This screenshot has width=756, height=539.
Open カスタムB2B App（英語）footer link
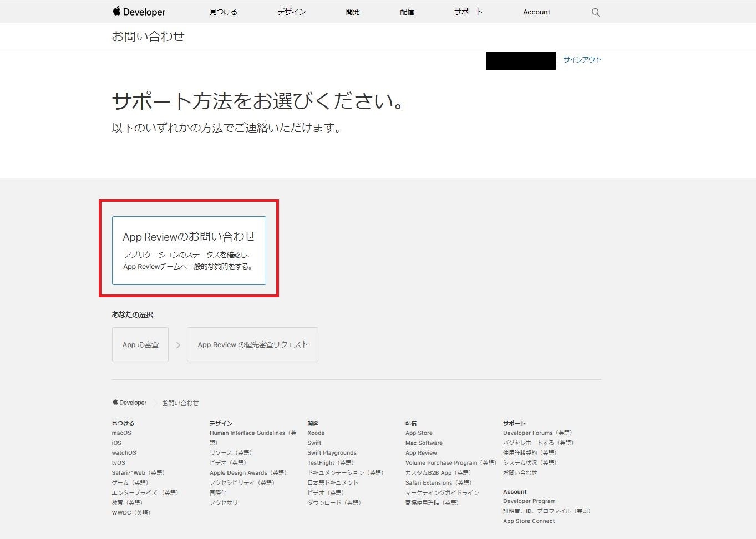[x=438, y=473]
